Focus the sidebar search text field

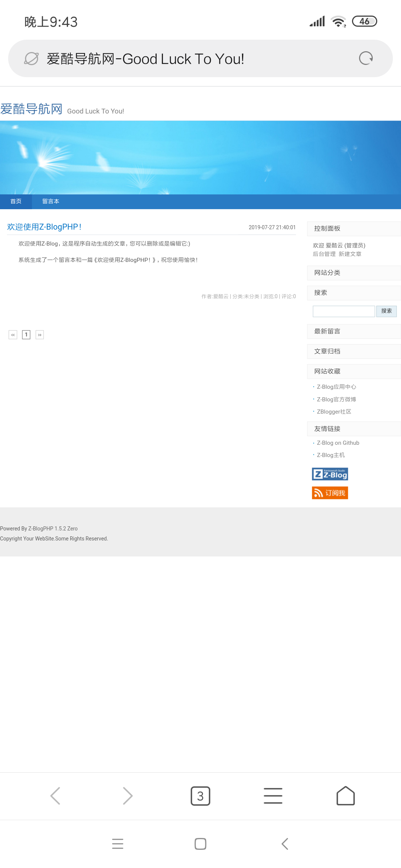[344, 311]
